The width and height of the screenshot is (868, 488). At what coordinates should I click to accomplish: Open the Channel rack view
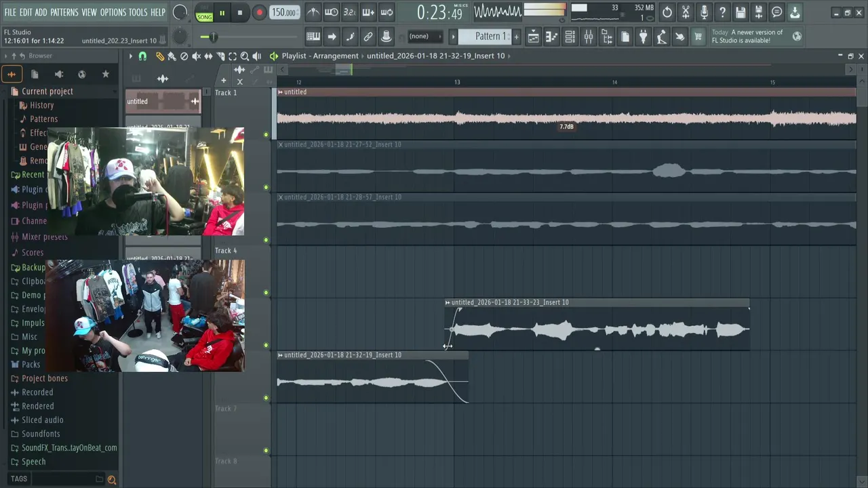[570, 37]
